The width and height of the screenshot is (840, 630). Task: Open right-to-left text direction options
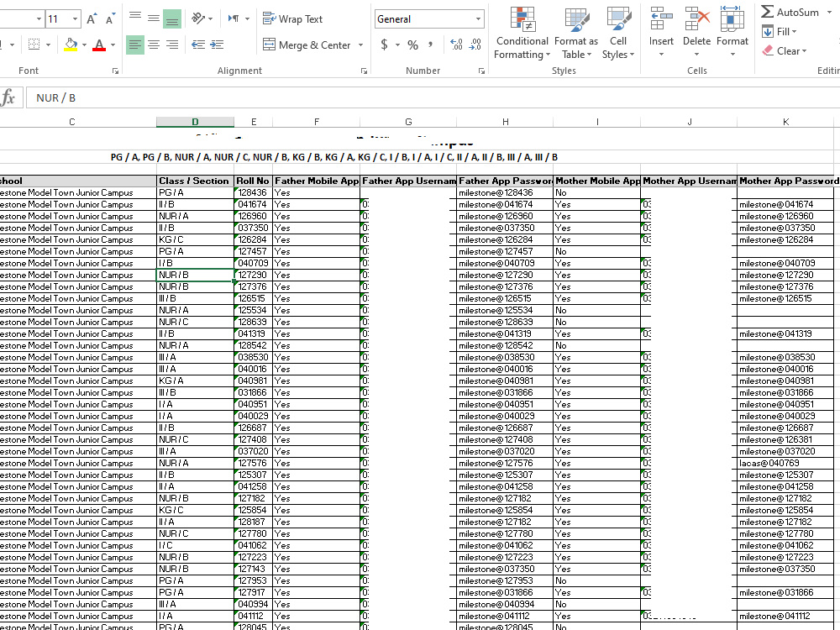239,18
